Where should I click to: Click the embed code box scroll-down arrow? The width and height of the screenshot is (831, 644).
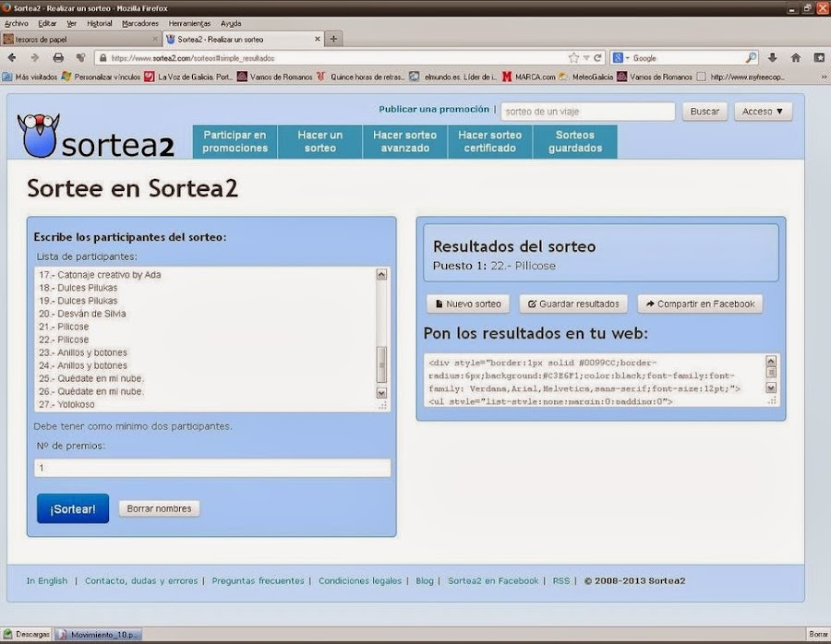(x=771, y=388)
